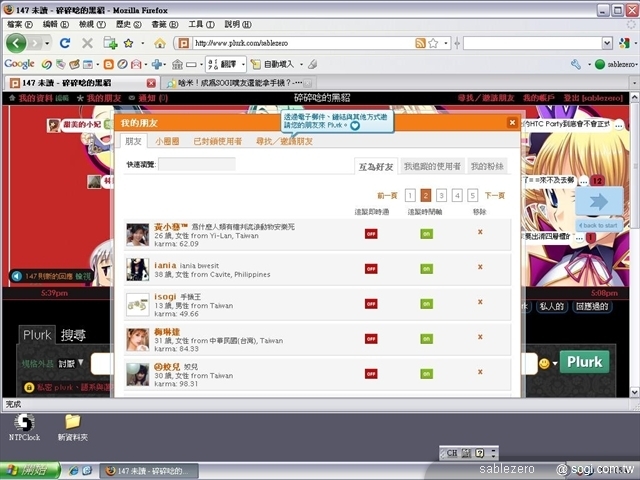Viewport: 640px width, 480px height.
Task: Reload the page with the refresh icon
Action: pyautogui.click(x=65, y=43)
